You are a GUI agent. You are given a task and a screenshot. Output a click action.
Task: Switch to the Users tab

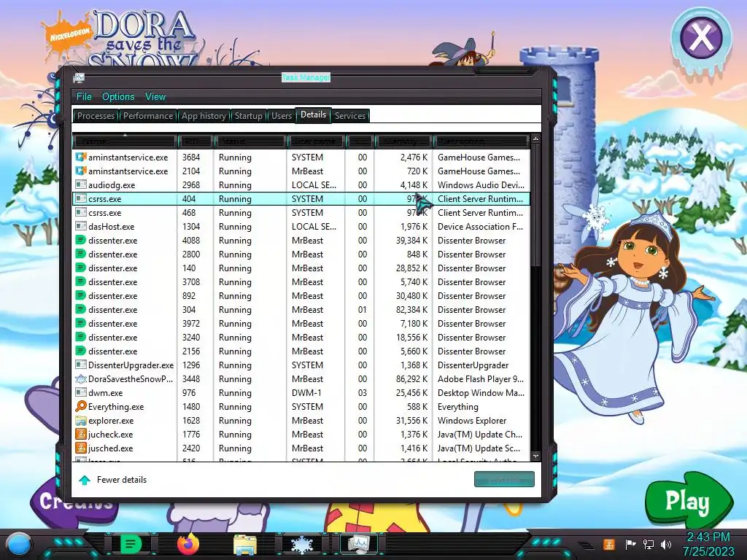[x=282, y=116]
